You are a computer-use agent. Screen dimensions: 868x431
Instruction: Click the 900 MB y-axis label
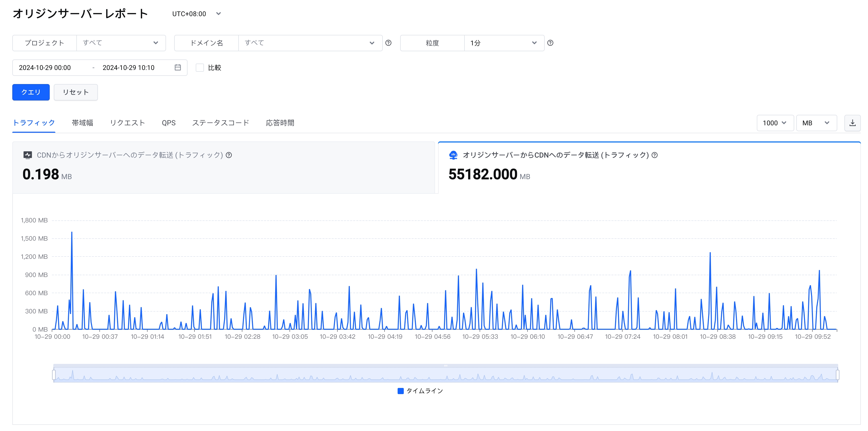pyautogui.click(x=36, y=275)
